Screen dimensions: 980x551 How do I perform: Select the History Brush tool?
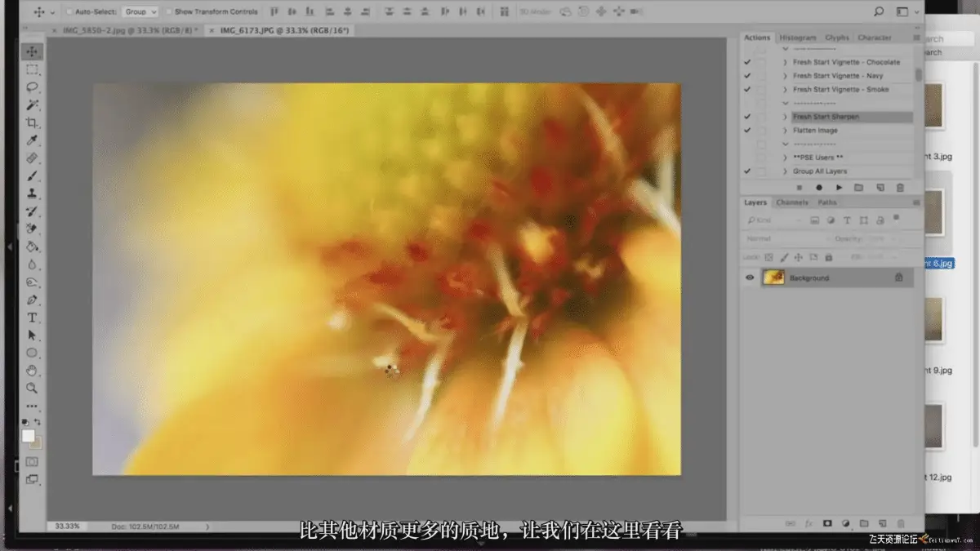(x=33, y=211)
